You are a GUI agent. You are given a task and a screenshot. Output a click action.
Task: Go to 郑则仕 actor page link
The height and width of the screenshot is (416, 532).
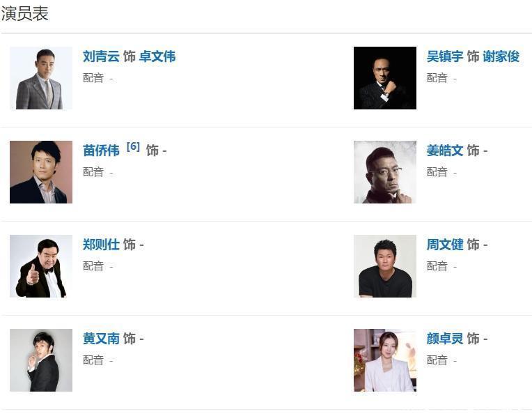[101, 245]
